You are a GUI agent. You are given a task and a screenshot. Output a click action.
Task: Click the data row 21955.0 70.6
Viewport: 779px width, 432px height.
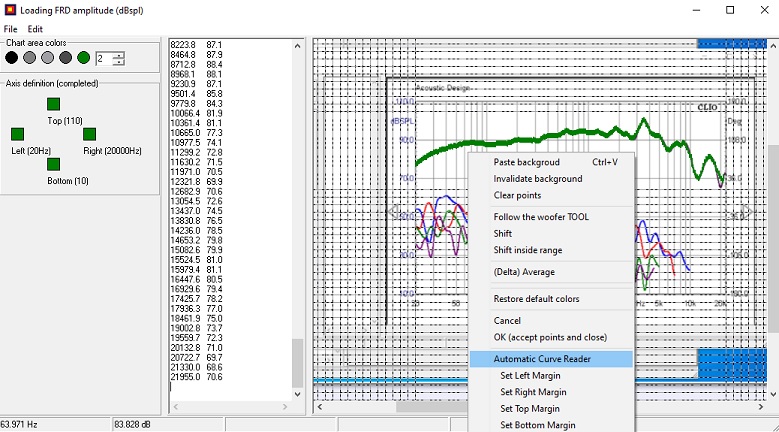point(196,377)
